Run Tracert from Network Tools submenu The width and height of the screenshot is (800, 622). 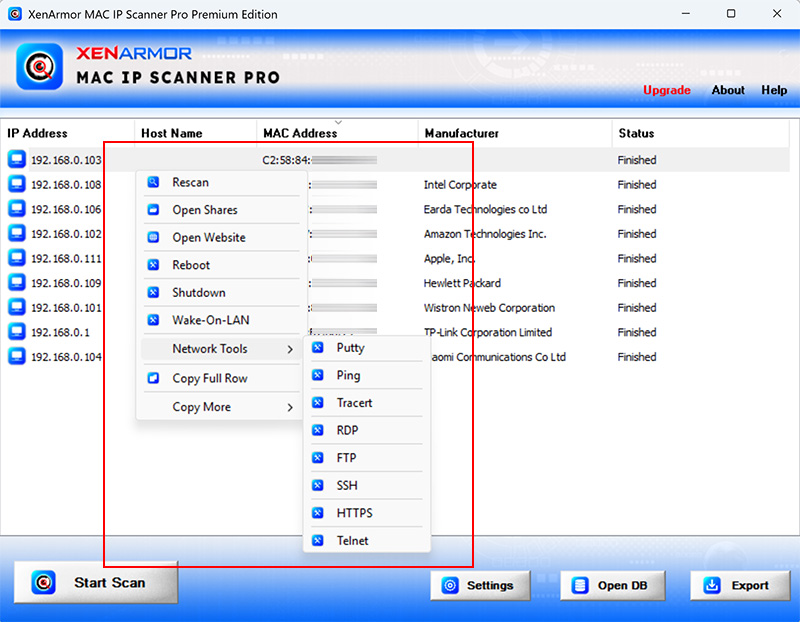pyautogui.click(x=367, y=403)
